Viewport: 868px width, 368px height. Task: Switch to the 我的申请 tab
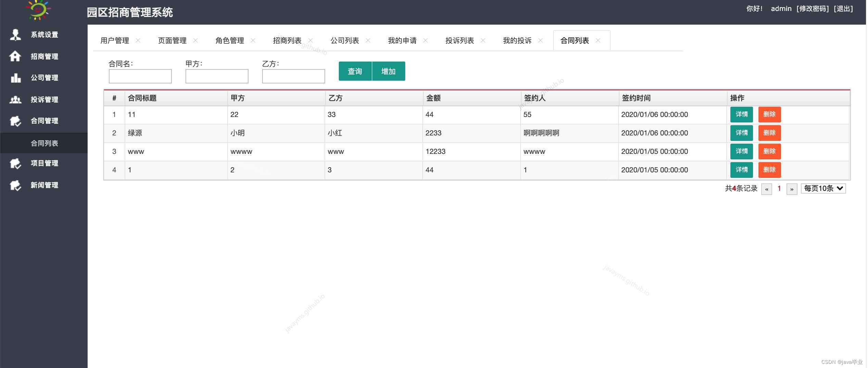click(402, 41)
